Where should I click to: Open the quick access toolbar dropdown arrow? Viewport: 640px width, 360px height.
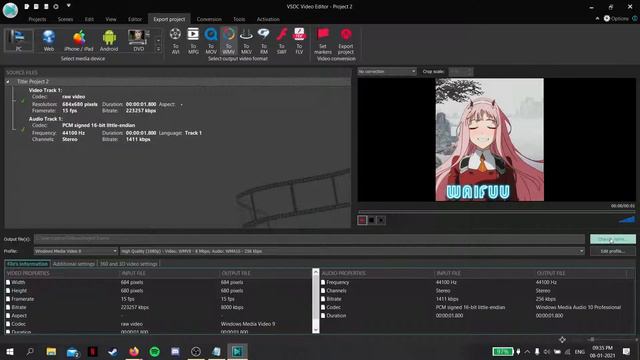coord(69,6)
